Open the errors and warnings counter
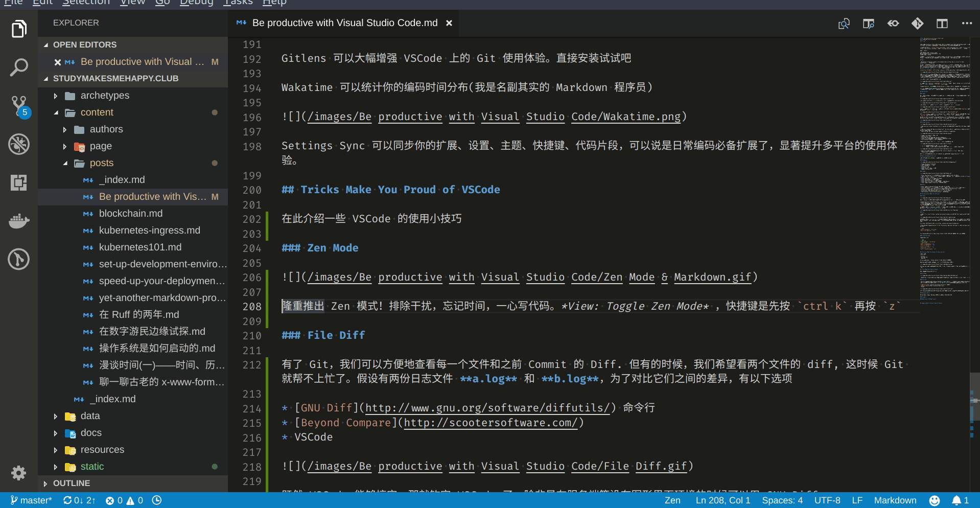980x508 pixels. [124, 500]
